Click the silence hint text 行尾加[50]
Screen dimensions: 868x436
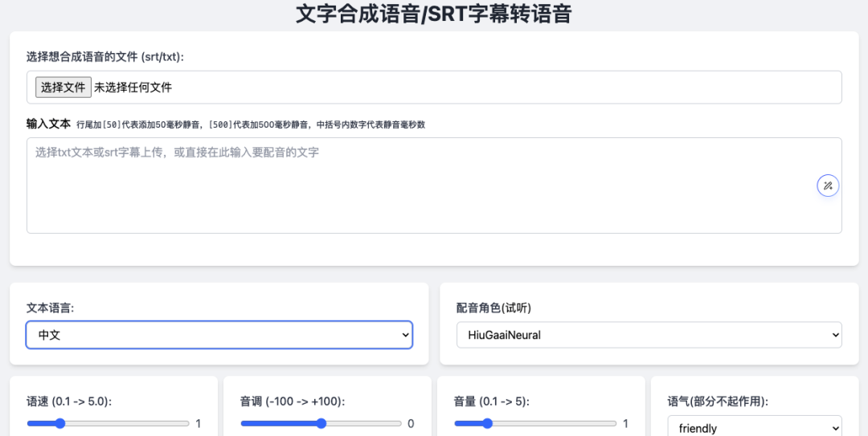[x=251, y=124]
